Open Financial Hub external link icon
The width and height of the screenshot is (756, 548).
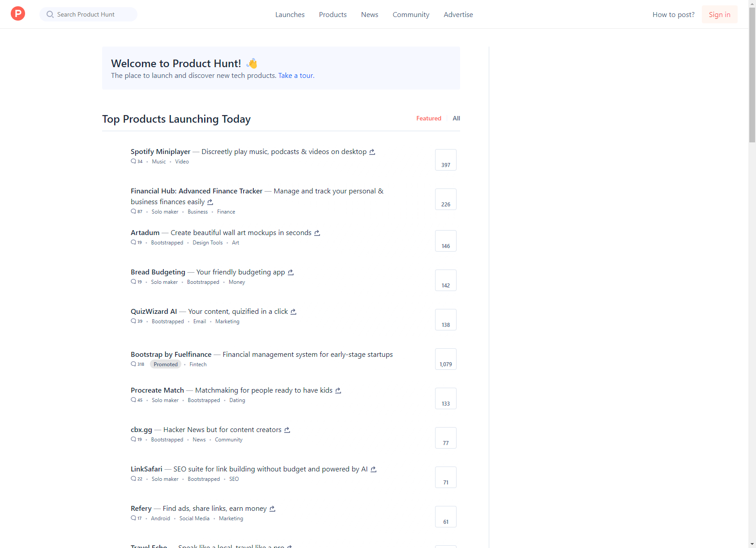[210, 202]
